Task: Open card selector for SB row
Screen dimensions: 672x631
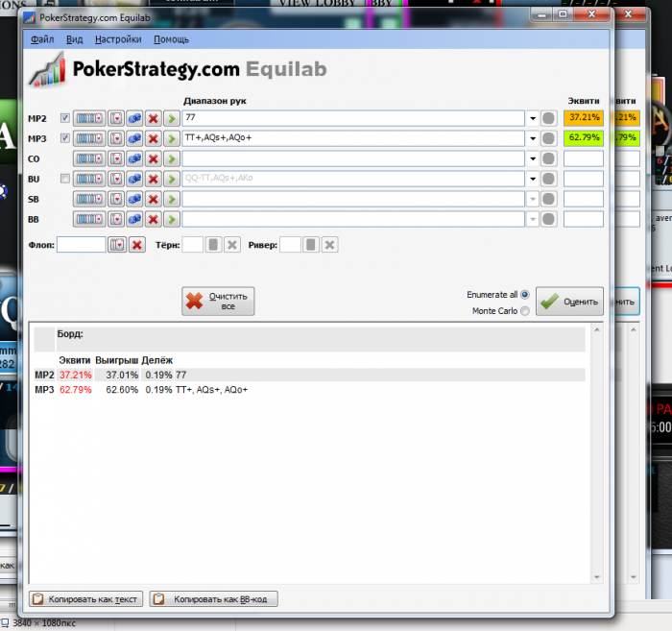Action: [x=116, y=199]
